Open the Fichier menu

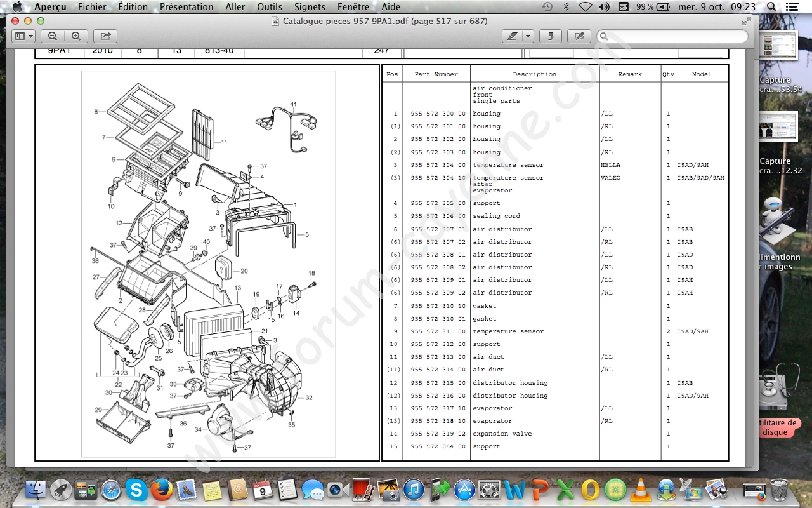coord(92,7)
